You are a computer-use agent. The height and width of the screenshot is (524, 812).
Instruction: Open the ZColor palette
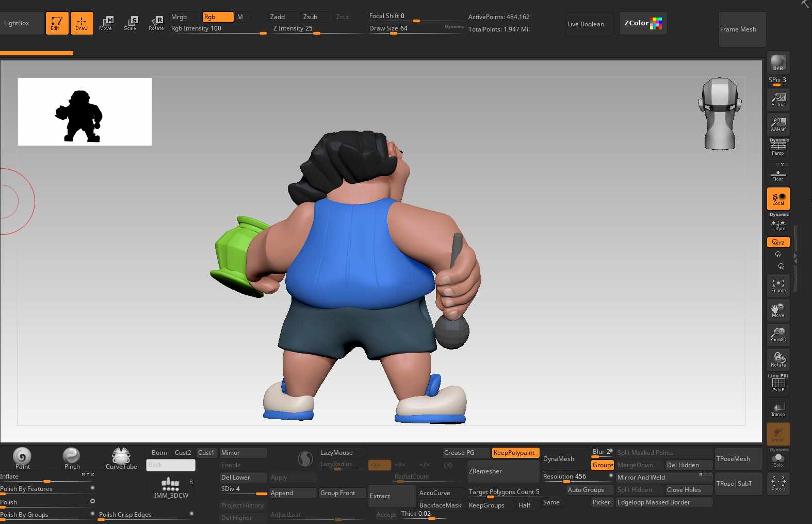point(643,23)
